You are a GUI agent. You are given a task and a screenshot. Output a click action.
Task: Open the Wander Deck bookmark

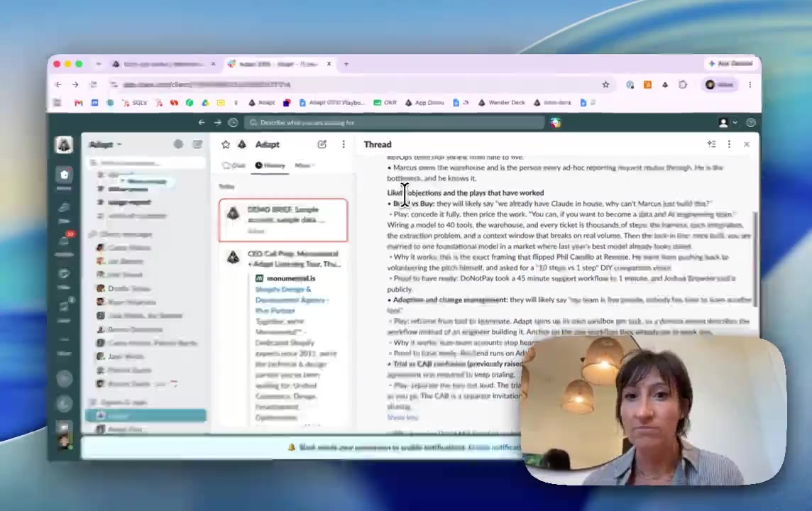(x=501, y=102)
